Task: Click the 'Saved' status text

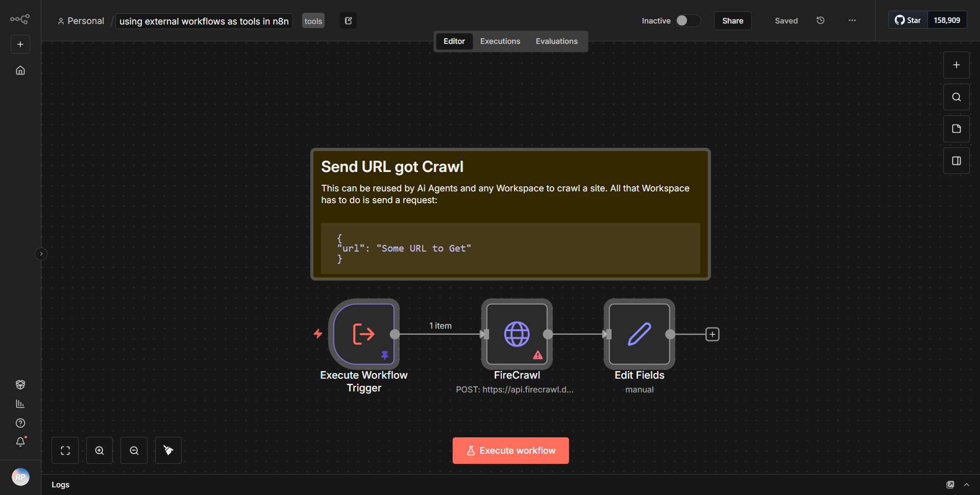Action: coord(786,21)
